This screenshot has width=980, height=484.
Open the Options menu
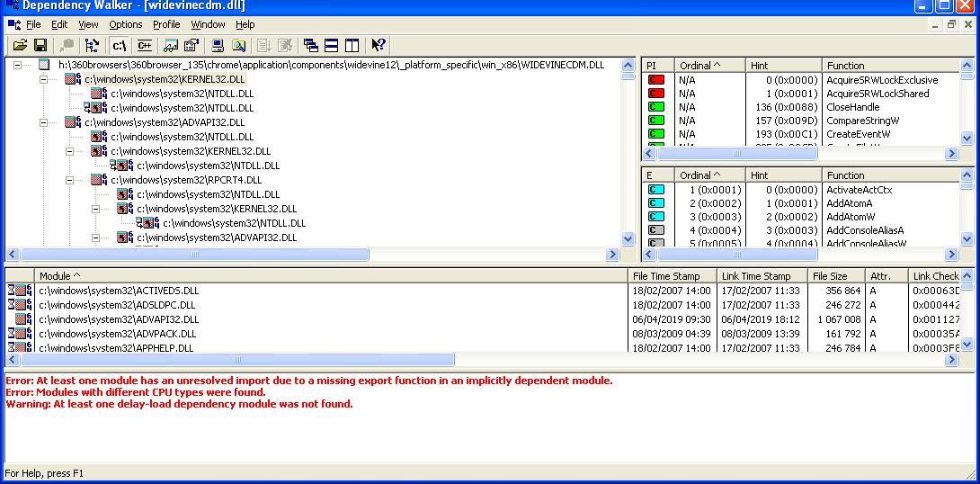pos(126,24)
